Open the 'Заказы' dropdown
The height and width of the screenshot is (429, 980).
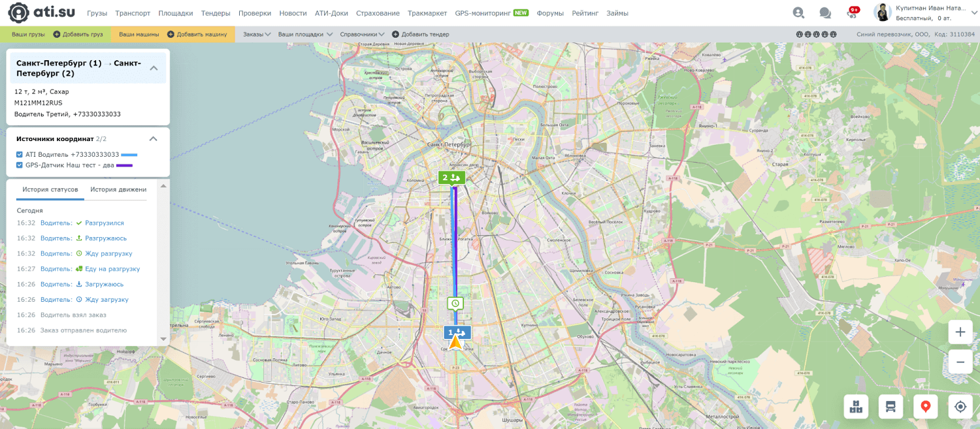click(257, 34)
